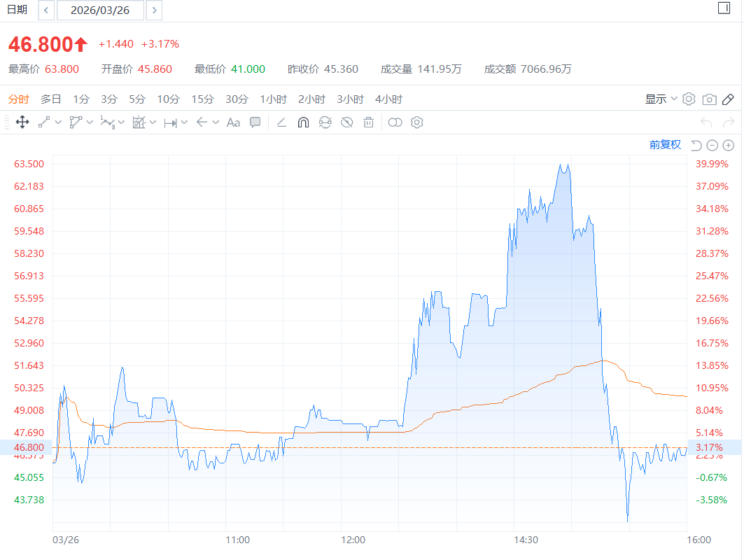Click the delete drawings trash icon
This screenshot has width=744, height=560.
coord(369,122)
